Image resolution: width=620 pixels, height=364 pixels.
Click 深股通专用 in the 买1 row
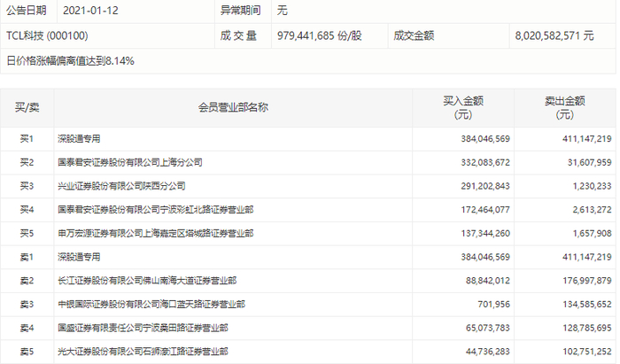tap(79, 139)
